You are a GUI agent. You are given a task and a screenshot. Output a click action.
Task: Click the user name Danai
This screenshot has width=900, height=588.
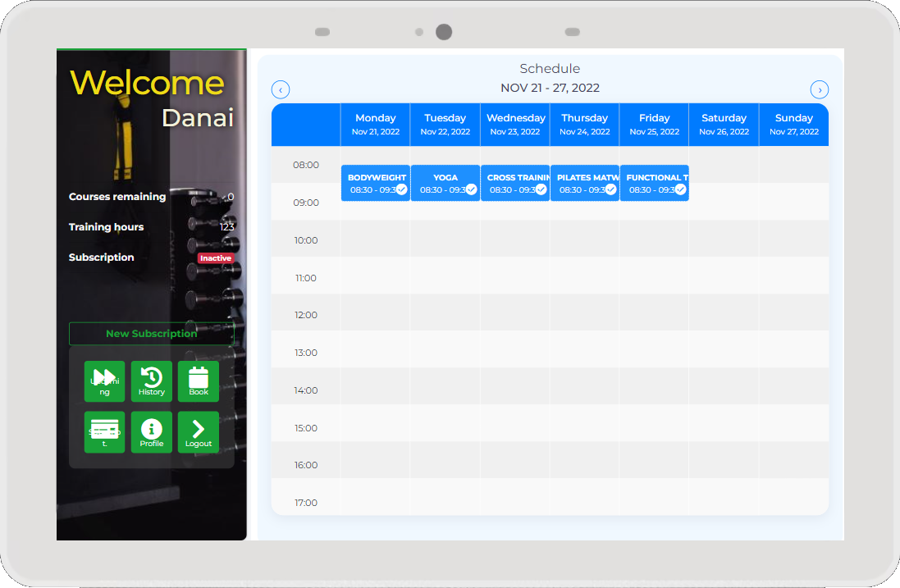(198, 118)
